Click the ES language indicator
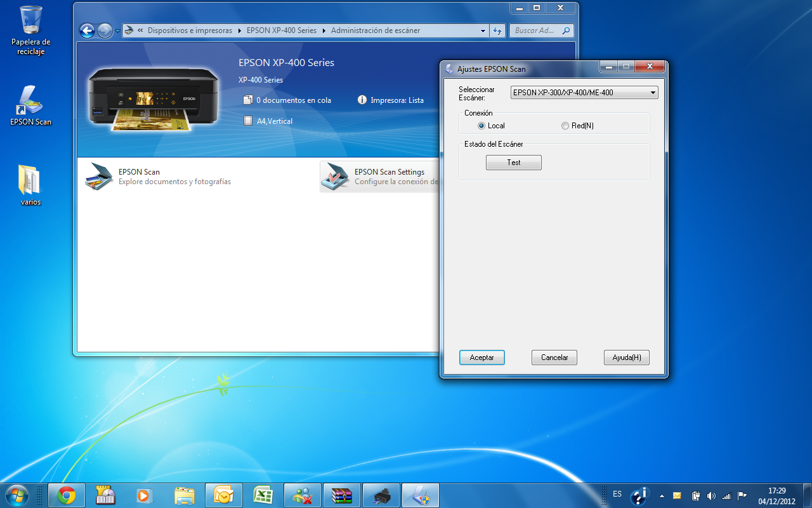 pyautogui.click(x=617, y=494)
